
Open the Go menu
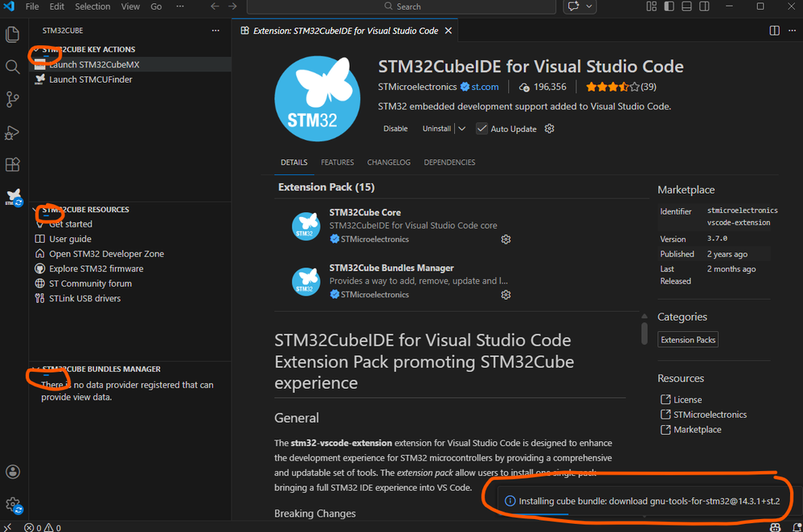pos(156,6)
